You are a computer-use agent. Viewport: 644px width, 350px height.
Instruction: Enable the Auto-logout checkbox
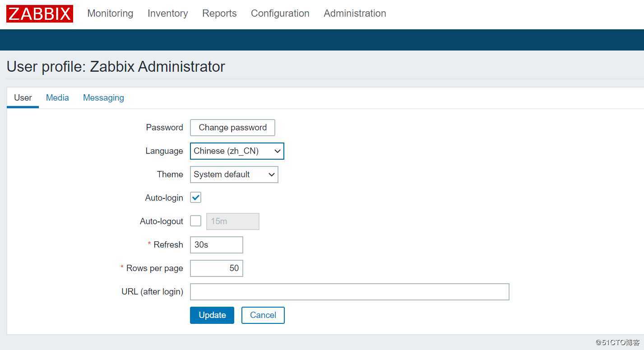[x=195, y=221]
